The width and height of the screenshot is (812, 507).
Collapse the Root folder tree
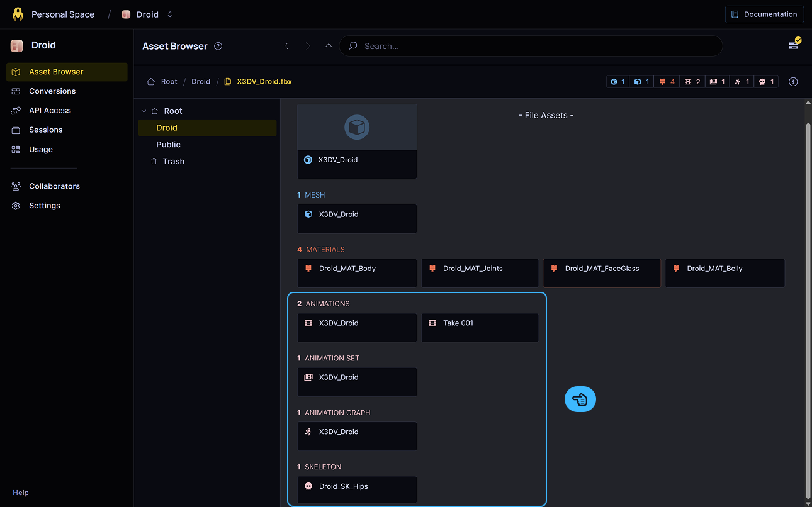[144, 111]
